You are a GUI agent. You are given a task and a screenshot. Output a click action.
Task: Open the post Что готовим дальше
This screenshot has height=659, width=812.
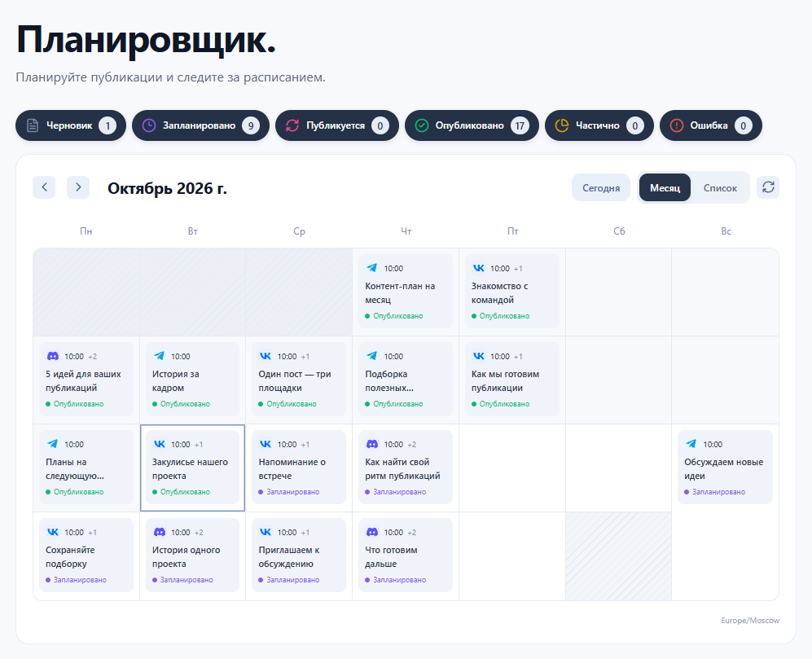click(x=406, y=556)
